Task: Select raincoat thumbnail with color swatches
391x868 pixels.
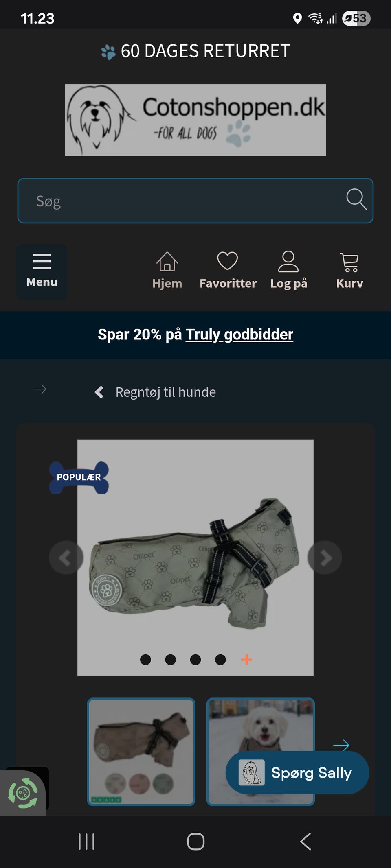Action: pyautogui.click(x=141, y=752)
